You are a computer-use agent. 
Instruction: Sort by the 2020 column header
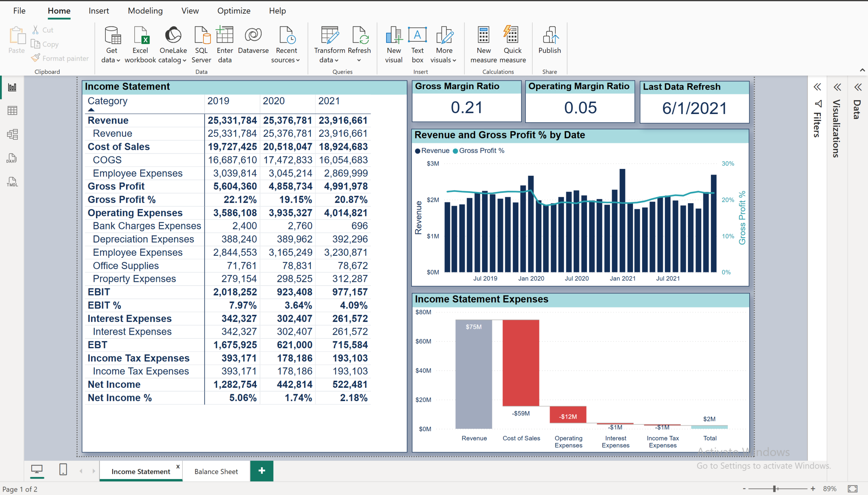tap(274, 101)
